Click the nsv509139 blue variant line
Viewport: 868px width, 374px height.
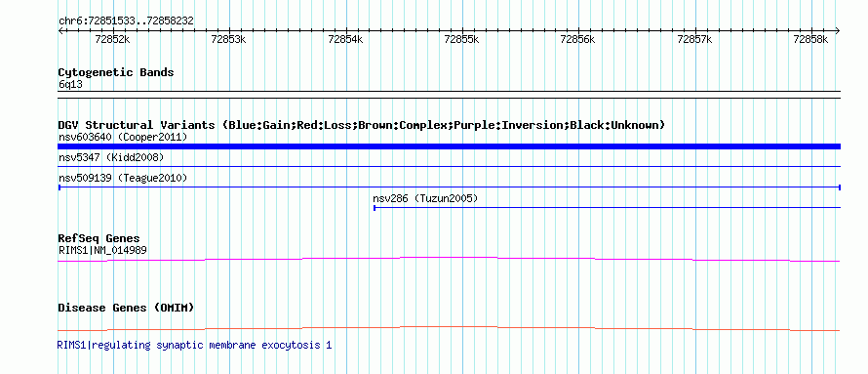[449, 187]
